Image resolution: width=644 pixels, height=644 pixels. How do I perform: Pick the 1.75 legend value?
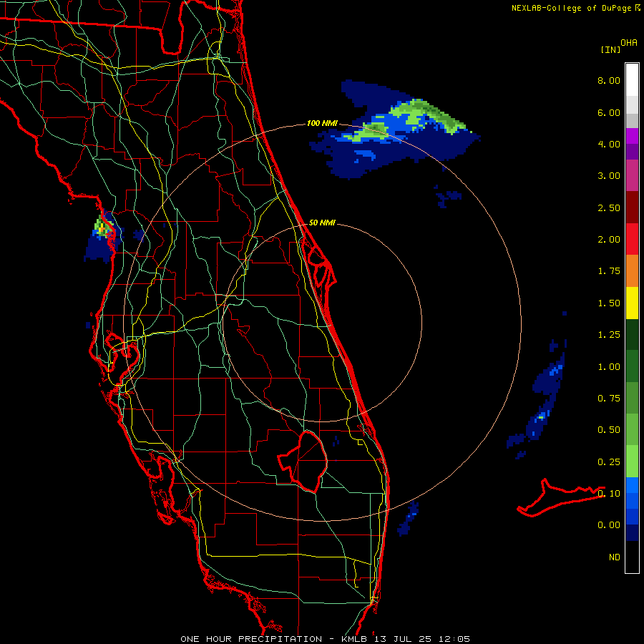609,271
